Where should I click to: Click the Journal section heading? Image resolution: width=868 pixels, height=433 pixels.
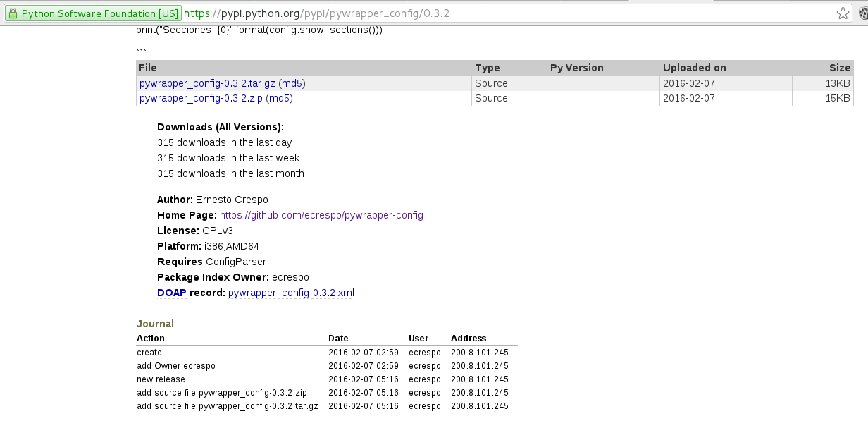click(155, 324)
